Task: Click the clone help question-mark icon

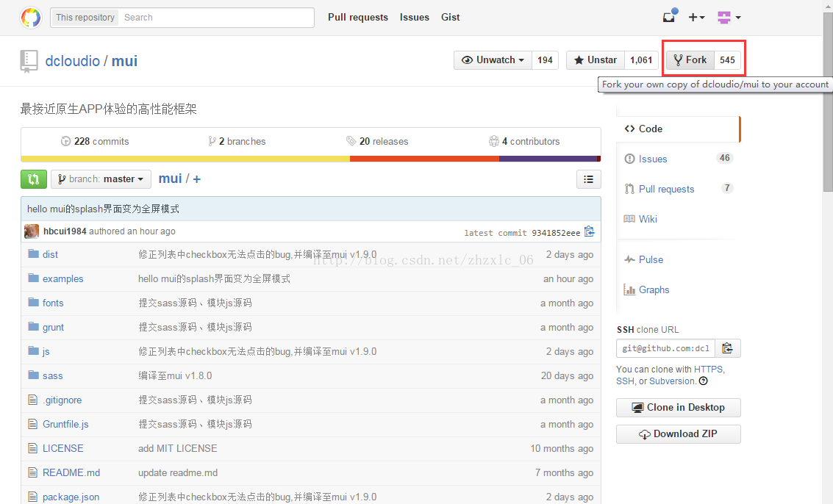Action: click(x=704, y=381)
